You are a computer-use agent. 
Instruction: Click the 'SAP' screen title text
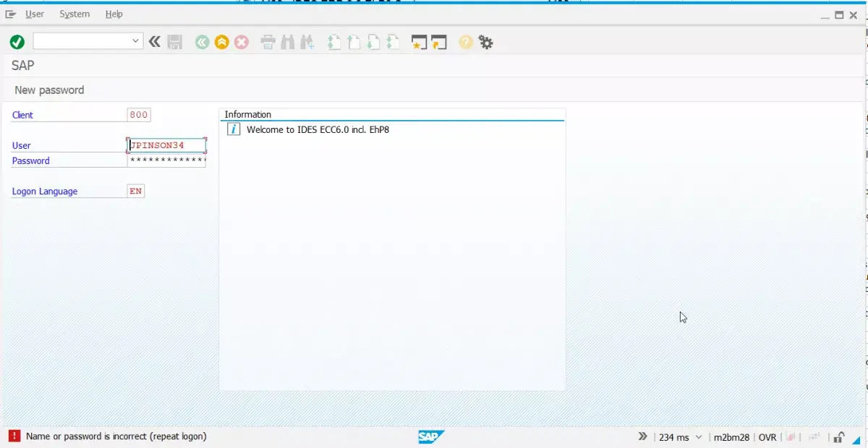[x=23, y=65]
